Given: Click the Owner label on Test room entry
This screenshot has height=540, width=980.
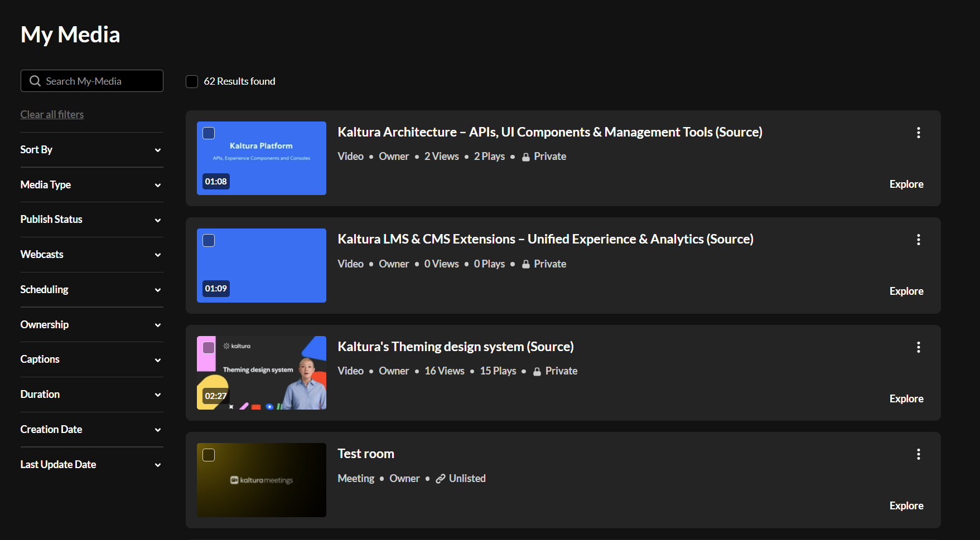Looking at the screenshot, I should point(404,479).
